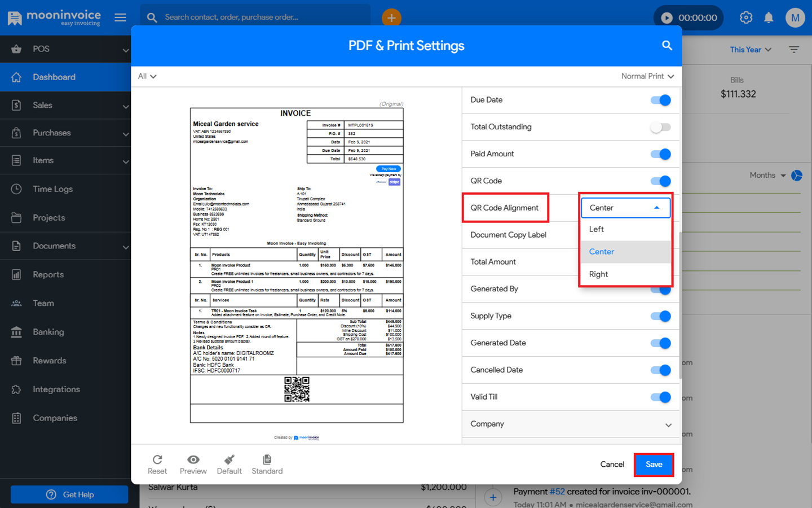812x508 pixels.
Task: Click the invoice preview thumbnail
Action: click(x=297, y=265)
